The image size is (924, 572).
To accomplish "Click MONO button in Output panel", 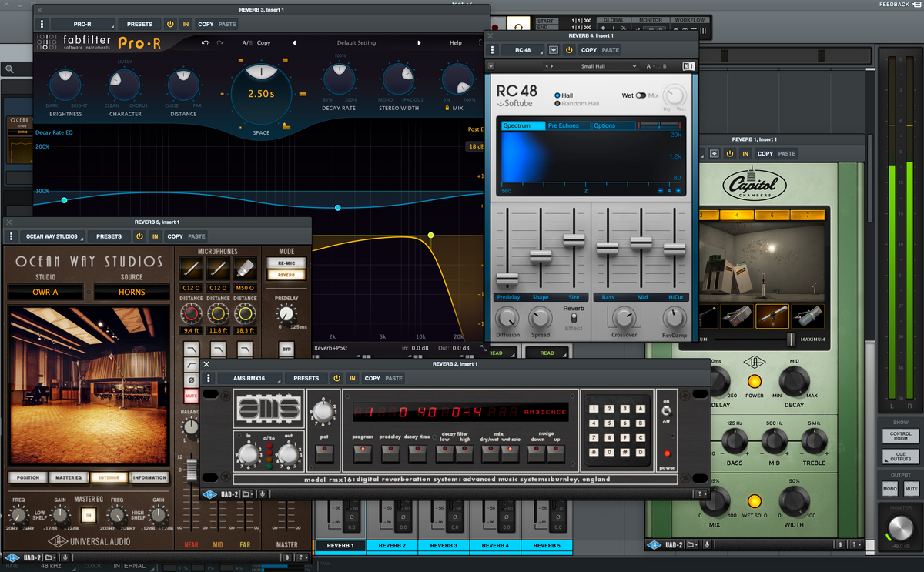I will coord(892,489).
